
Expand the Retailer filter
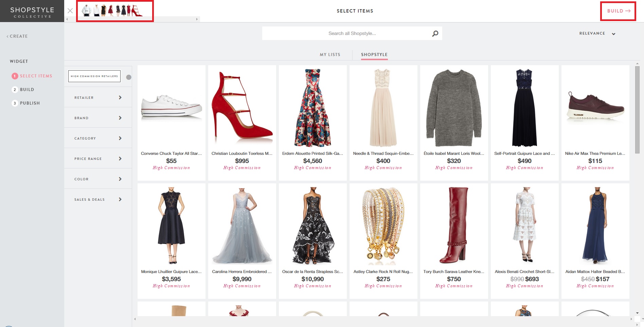tap(98, 97)
